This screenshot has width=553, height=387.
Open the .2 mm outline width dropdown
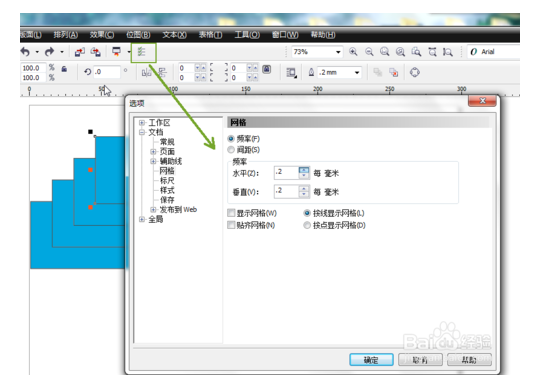click(357, 73)
